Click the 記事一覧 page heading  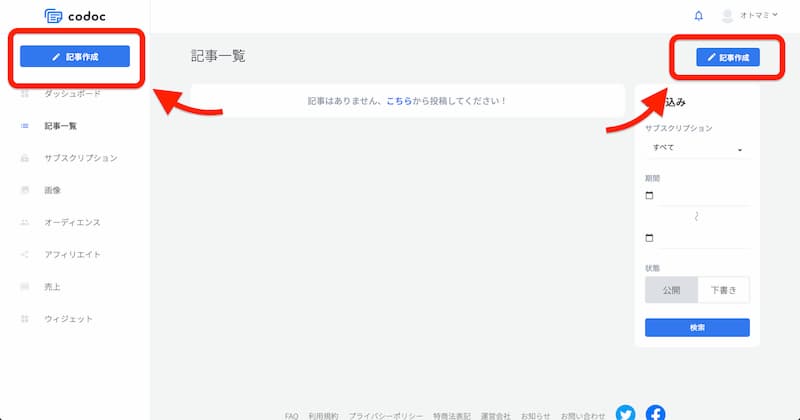[218, 56]
